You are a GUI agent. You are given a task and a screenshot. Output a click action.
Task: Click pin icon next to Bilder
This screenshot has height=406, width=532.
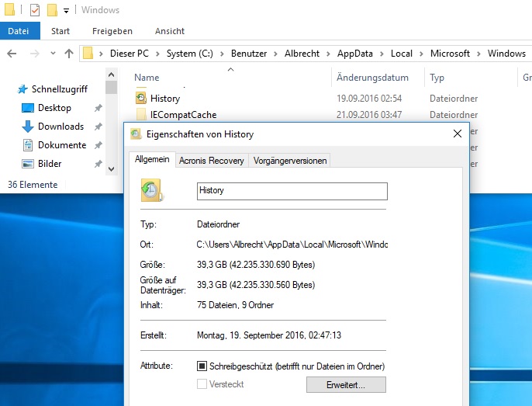coord(98,164)
